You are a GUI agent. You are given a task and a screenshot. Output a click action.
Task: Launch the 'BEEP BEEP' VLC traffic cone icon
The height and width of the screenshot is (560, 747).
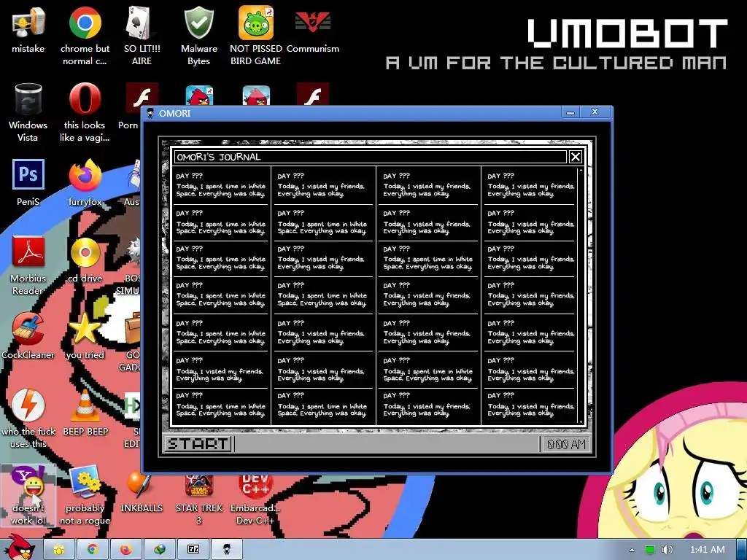(x=85, y=405)
